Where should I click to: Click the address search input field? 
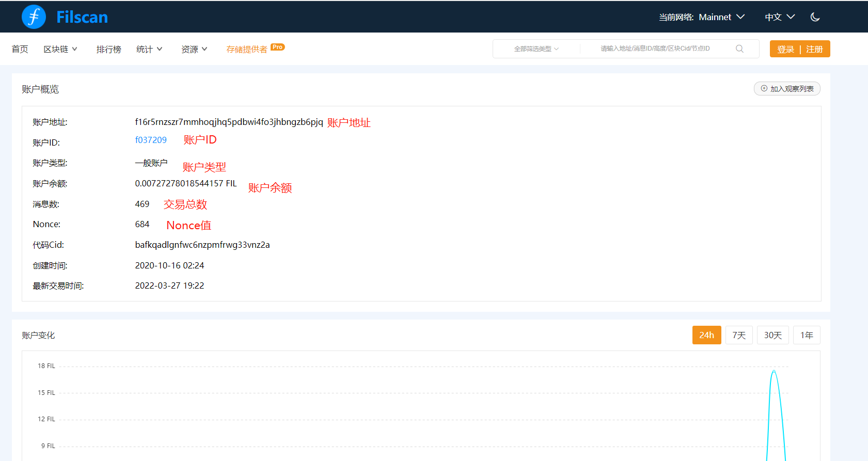coord(655,49)
